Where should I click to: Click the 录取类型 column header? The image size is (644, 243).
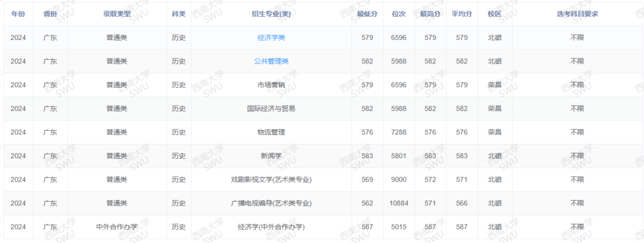pyautogui.click(x=117, y=14)
